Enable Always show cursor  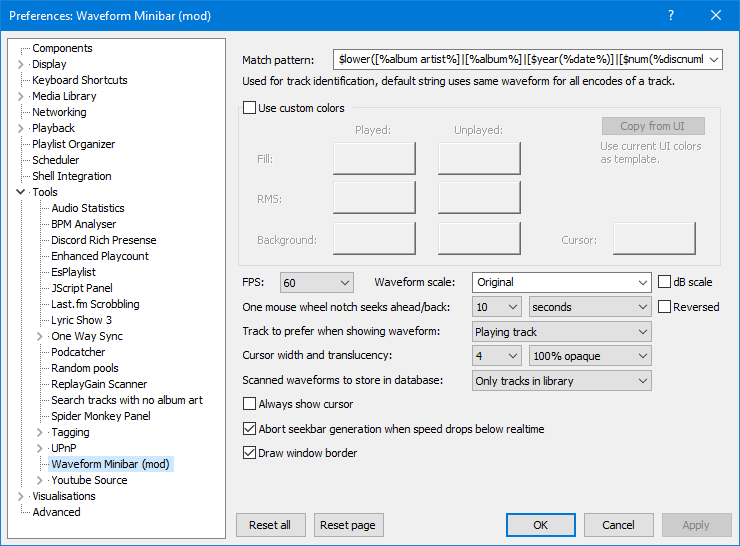click(250, 404)
